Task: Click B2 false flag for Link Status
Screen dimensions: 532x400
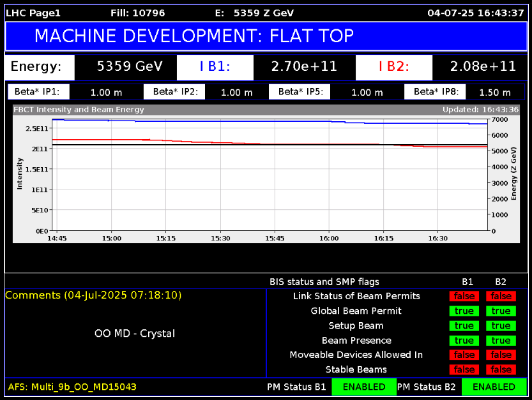Action: 501,296
